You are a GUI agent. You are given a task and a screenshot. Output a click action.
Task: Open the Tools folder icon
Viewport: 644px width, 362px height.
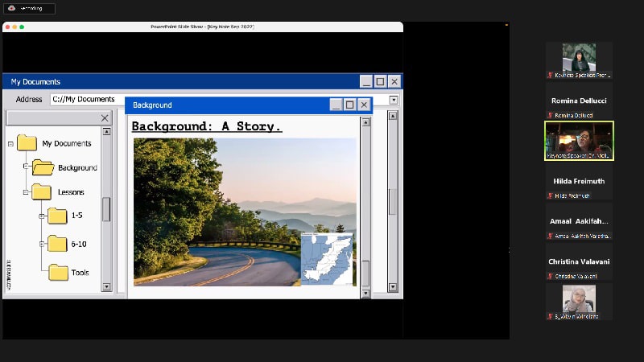click(x=58, y=272)
